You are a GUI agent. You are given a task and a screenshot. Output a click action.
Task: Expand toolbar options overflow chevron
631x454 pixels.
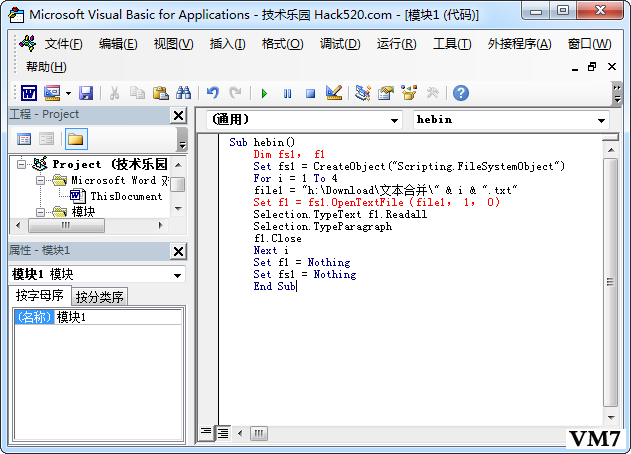tap(617, 93)
